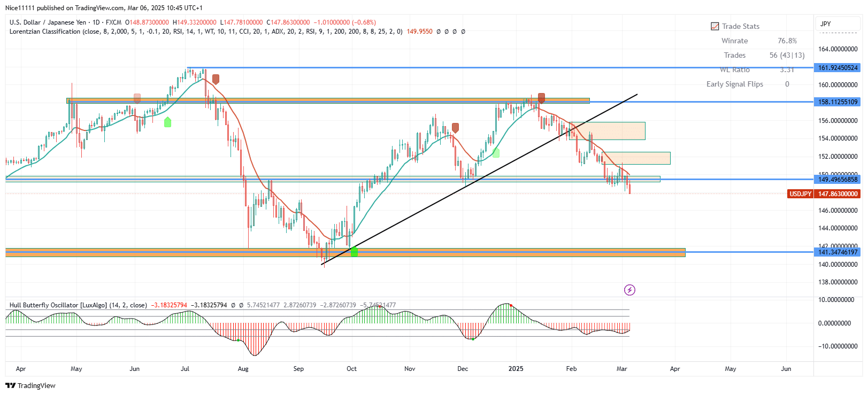Screen dimensions: 868x395
Task: Select the red sell marker near July
Action: click(216, 79)
